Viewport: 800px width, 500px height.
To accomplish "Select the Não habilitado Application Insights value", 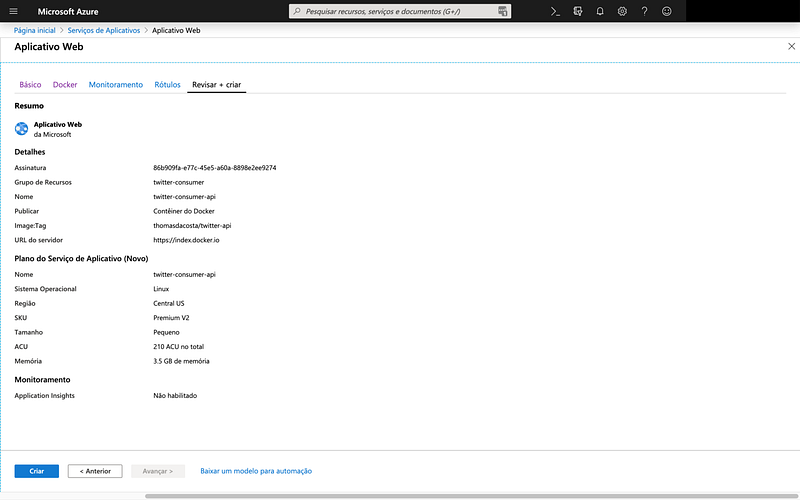I will pos(175,395).
